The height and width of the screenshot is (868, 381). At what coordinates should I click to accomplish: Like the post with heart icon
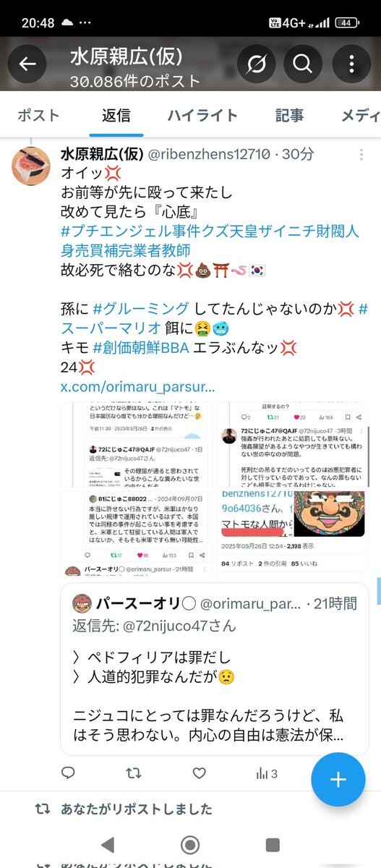200,773
